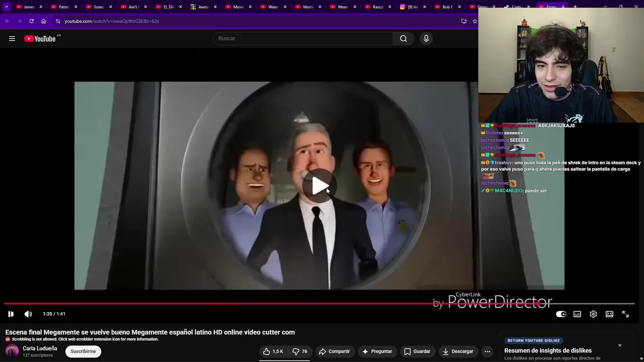The image size is (644, 362).
Task: Close the 'EL DIA' tab
Action: pyautogui.click(x=180, y=7)
